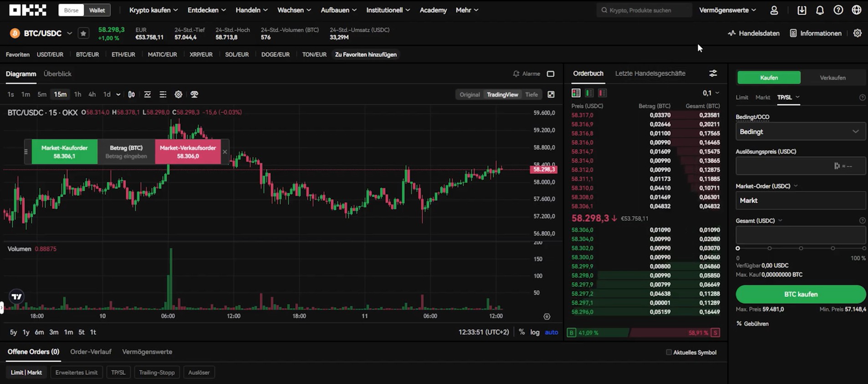Expand chart to fullscreen
The height and width of the screenshot is (384, 868).
click(551, 94)
